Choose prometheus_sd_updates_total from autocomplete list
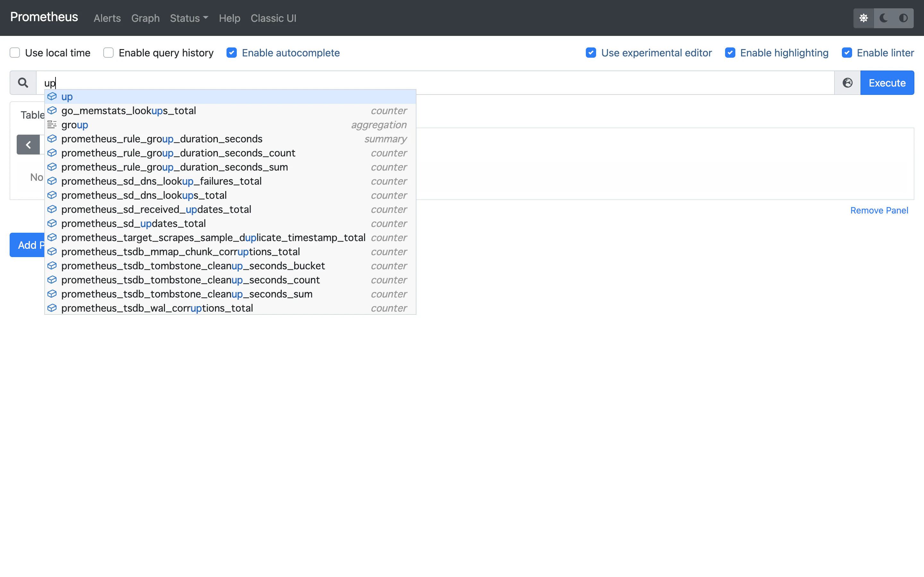Screen dimensions: 924x577 (x=134, y=224)
